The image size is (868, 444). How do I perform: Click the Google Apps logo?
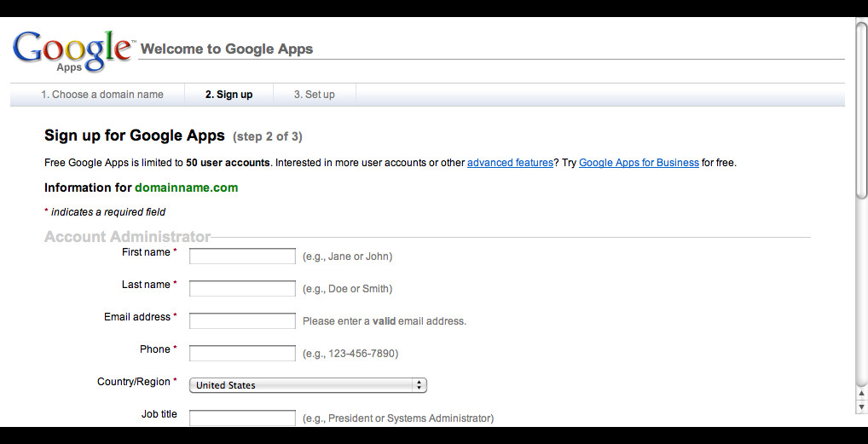[73, 51]
